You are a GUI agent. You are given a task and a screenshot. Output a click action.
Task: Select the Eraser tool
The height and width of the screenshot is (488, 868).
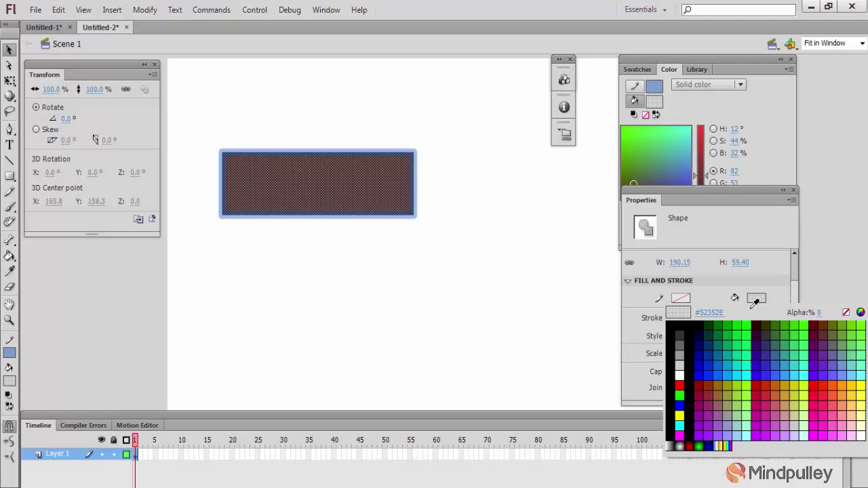[9, 287]
